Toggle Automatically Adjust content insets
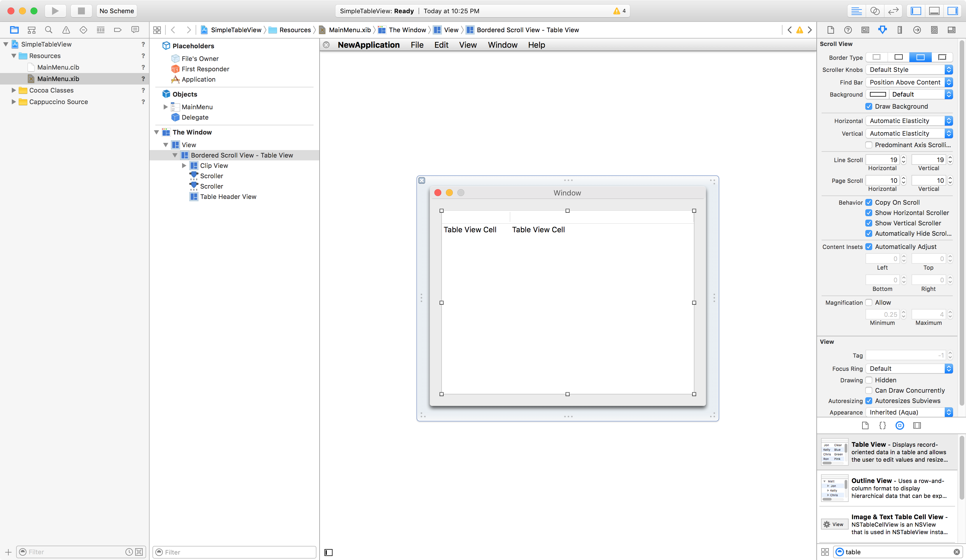 coord(869,247)
